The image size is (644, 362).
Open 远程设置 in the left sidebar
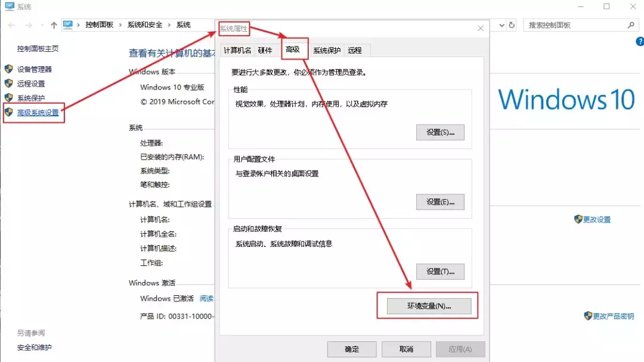click(31, 84)
